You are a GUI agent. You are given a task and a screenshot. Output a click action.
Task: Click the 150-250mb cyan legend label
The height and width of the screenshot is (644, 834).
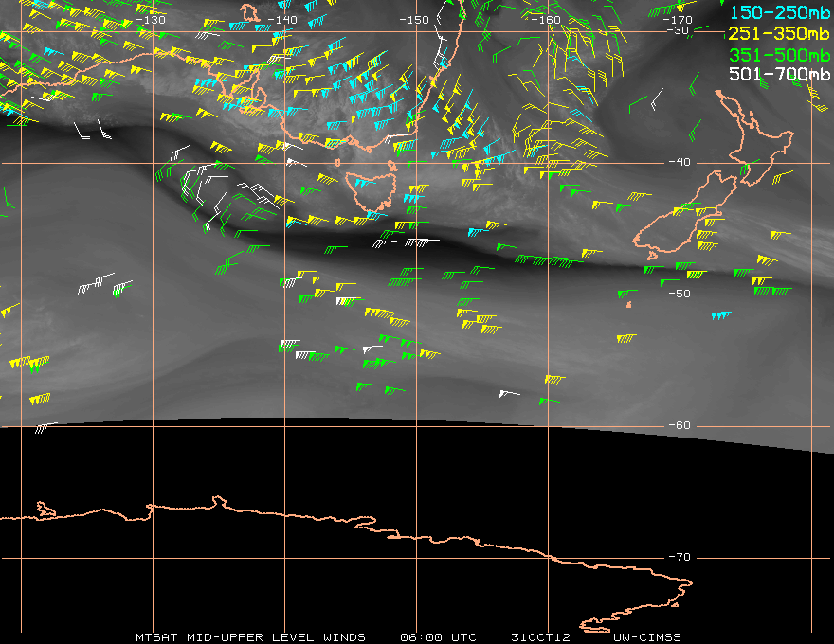[x=779, y=12]
